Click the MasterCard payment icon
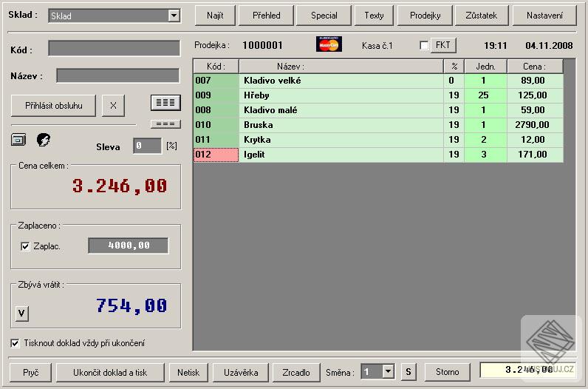Image resolution: width=588 pixels, height=389 pixels. click(329, 44)
